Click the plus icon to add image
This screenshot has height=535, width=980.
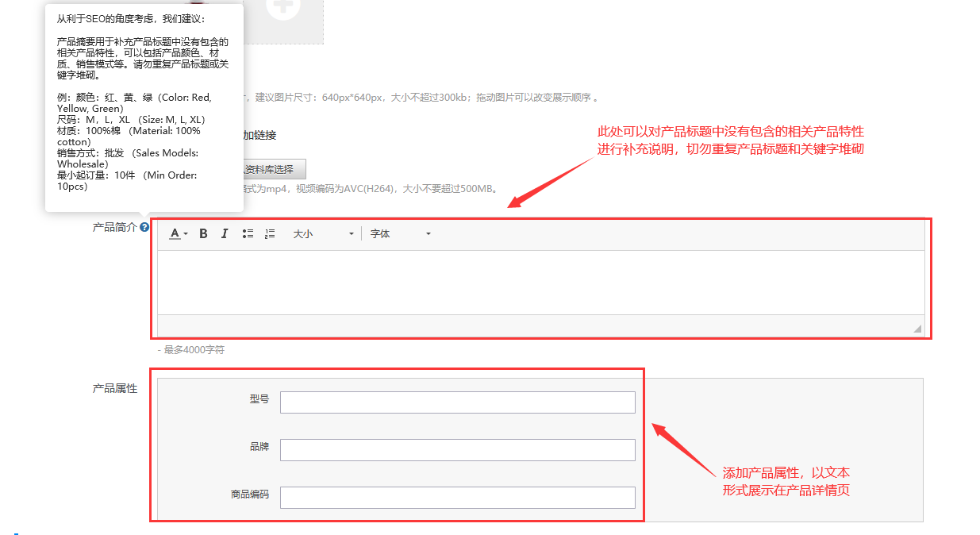[283, 8]
